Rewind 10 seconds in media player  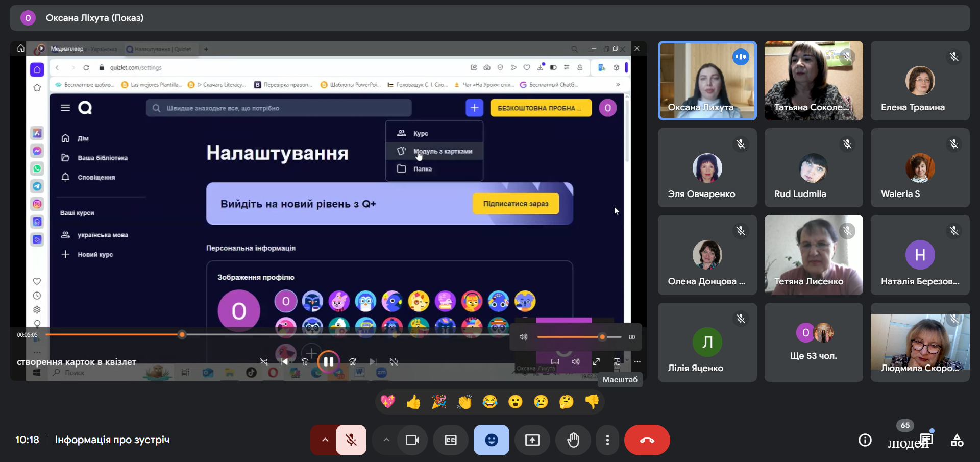[305, 361]
